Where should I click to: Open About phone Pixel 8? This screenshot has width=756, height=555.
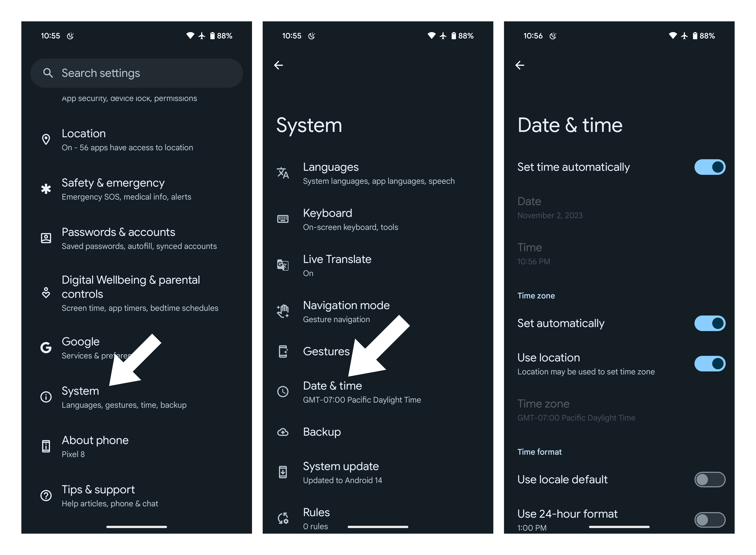136,447
